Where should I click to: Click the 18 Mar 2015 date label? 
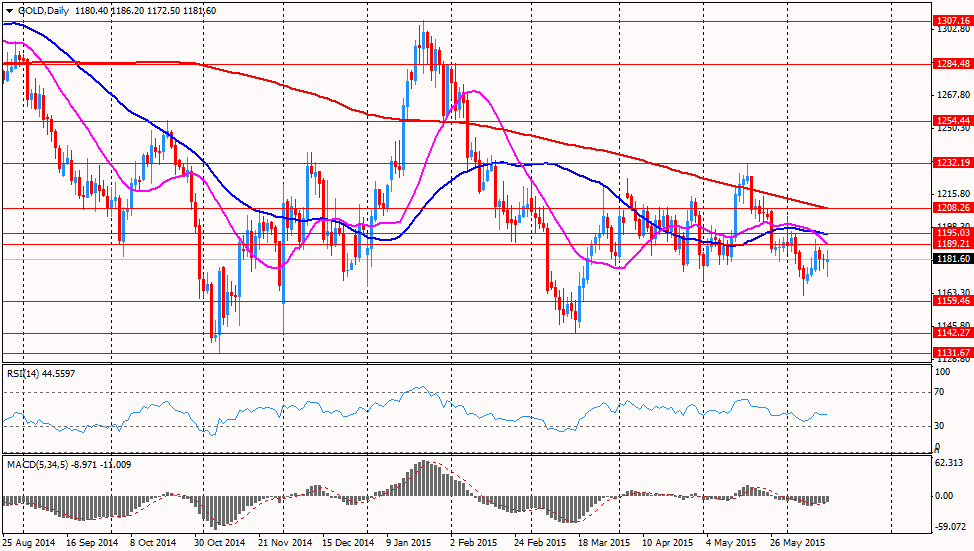click(x=604, y=542)
